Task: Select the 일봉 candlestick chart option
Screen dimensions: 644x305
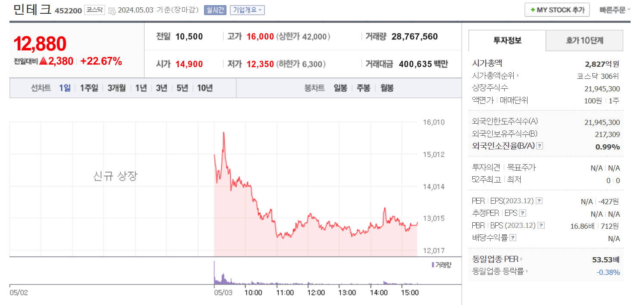Action: click(340, 87)
